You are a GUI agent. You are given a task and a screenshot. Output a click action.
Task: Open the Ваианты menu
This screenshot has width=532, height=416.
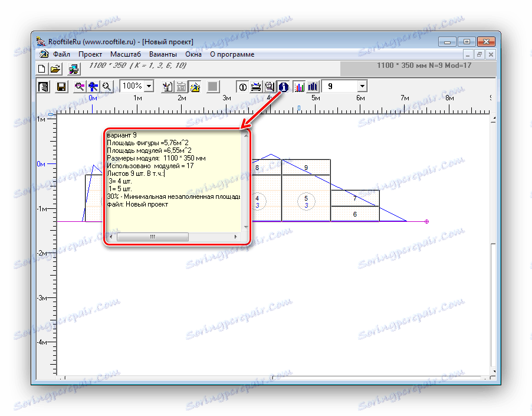(x=163, y=54)
